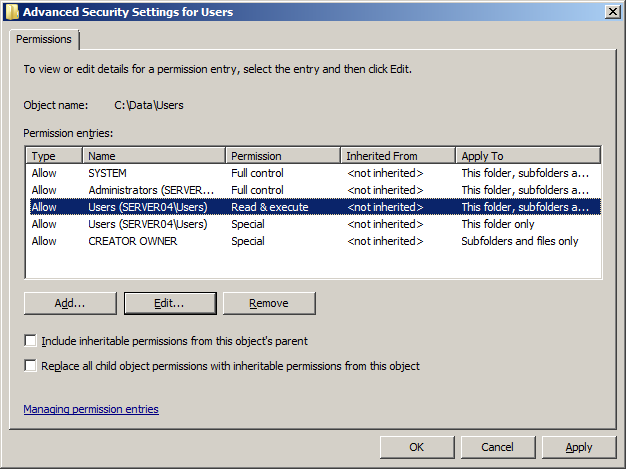Sort by the Permission column header

(x=282, y=156)
